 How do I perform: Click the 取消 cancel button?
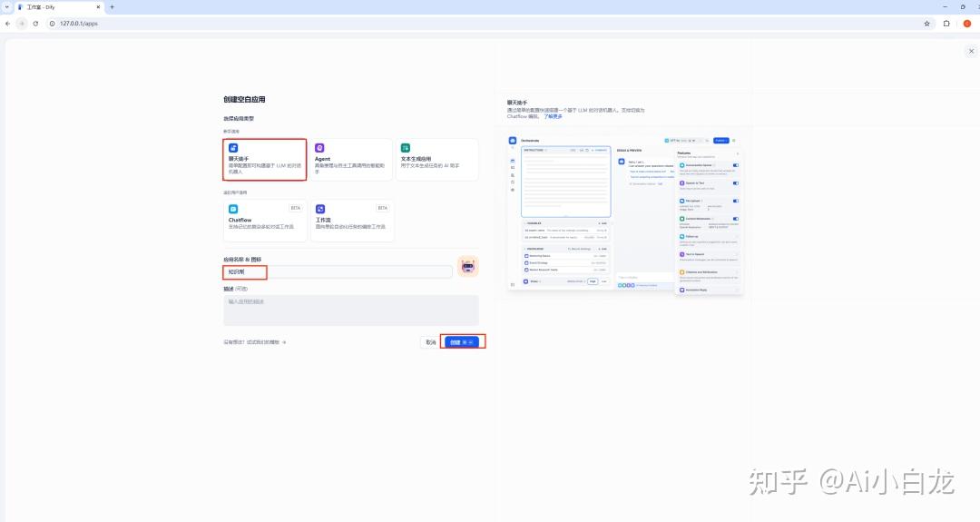coord(430,342)
